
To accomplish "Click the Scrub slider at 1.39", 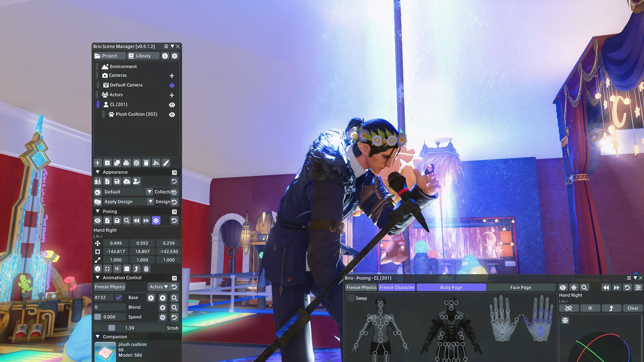I will coord(129,328).
